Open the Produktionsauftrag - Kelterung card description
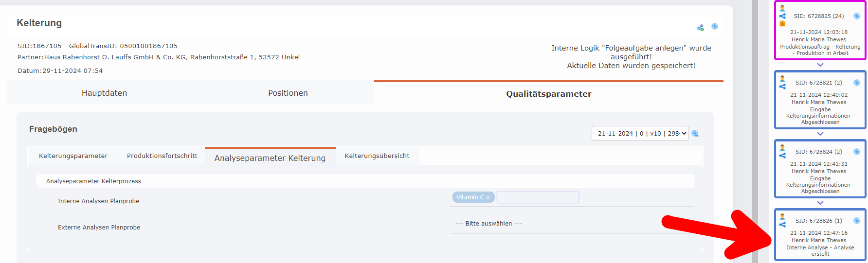 (x=820, y=50)
